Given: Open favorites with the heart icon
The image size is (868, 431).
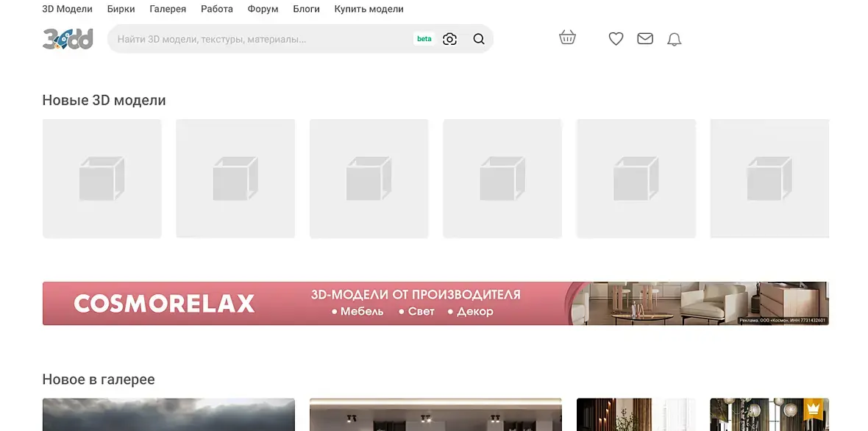Looking at the screenshot, I should click(x=616, y=39).
